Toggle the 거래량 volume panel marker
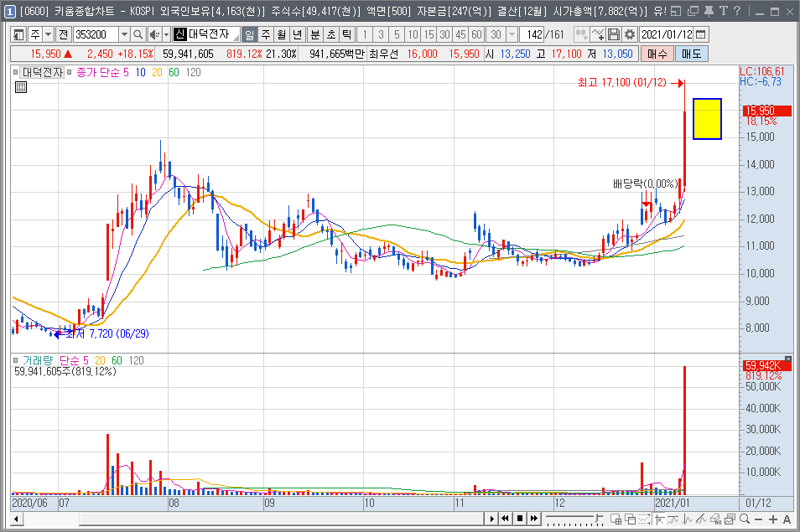The height and width of the screenshot is (532, 800). [16, 361]
